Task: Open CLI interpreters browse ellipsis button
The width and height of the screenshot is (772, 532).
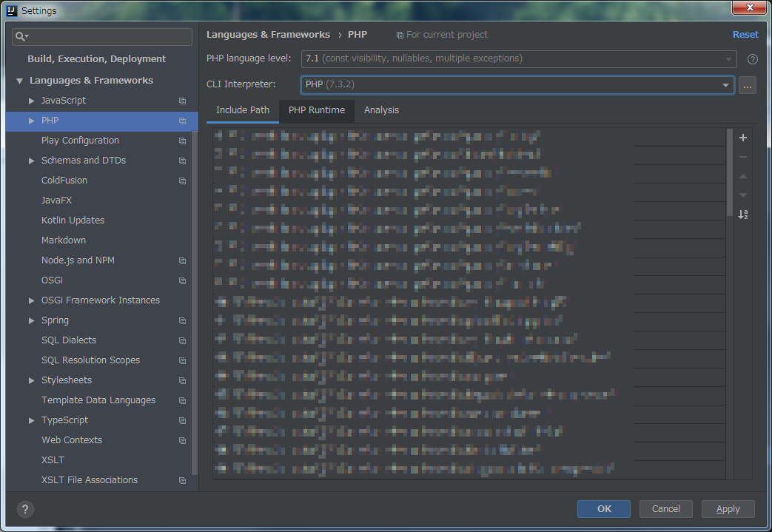Action: pyautogui.click(x=747, y=85)
